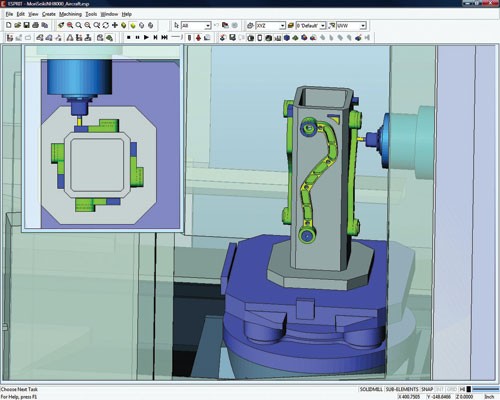Click the black color swatch in the status bar
The width and height of the screenshot is (500, 400).
[469, 389]
